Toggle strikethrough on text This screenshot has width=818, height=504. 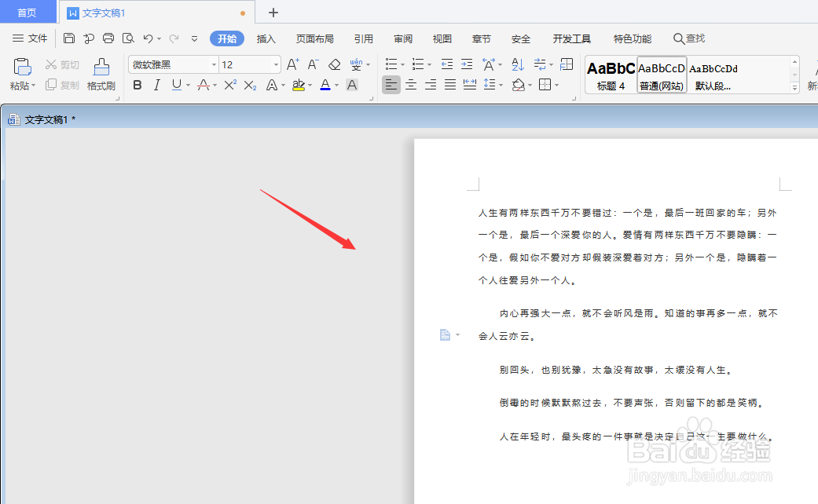[204, 85]
